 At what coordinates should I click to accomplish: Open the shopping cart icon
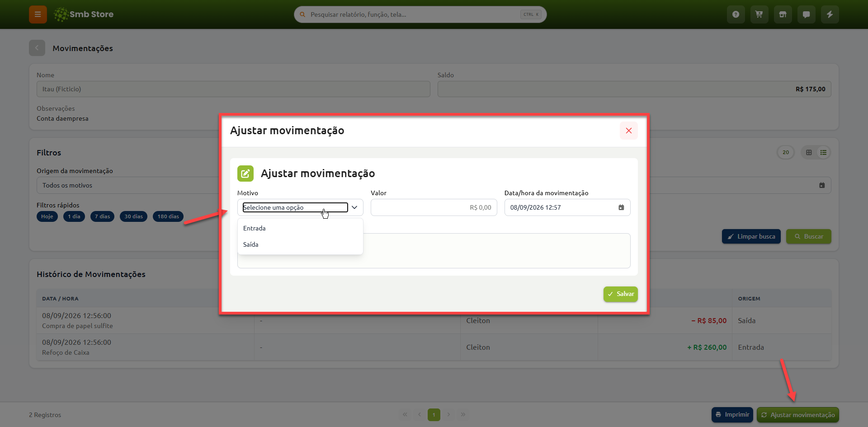pos(759,14)
